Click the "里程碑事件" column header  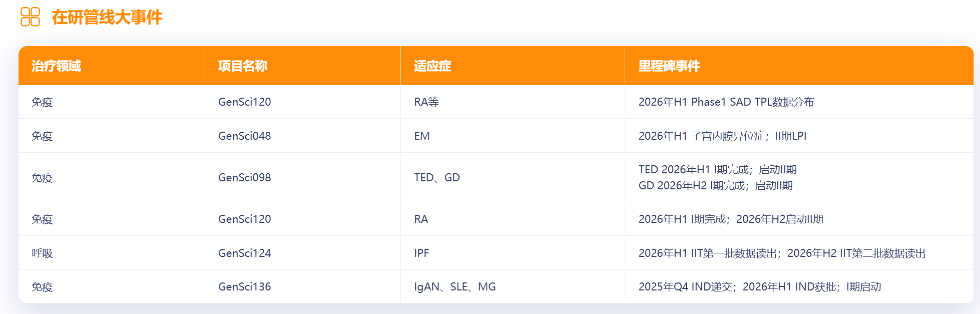pyautogui.click(x=669, y=66)
